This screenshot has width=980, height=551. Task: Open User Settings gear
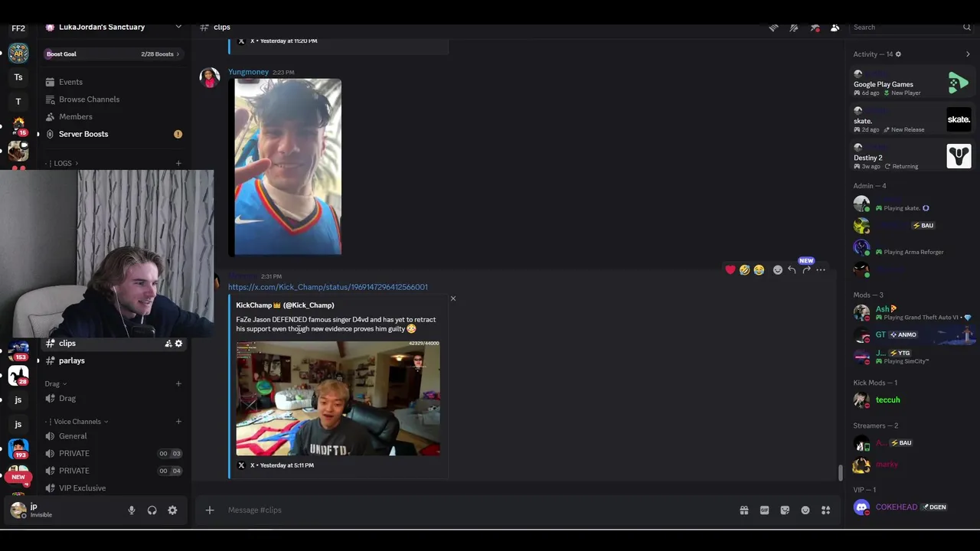172,510
